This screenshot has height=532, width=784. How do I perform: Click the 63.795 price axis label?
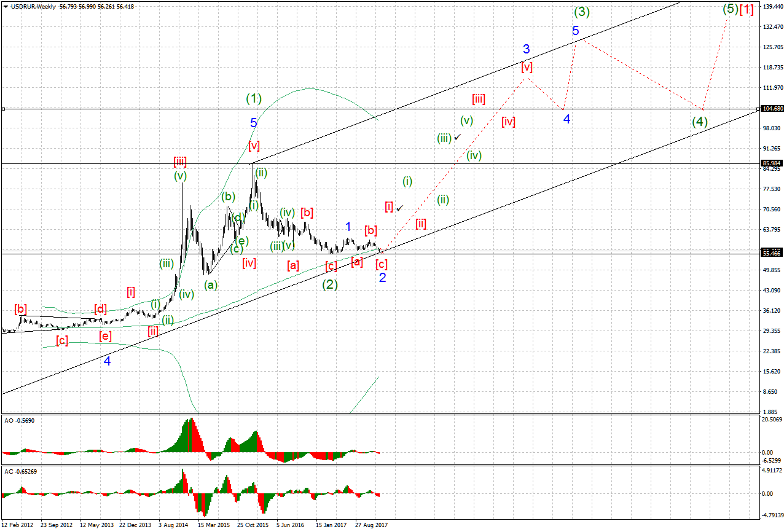(x=772, y=229)
